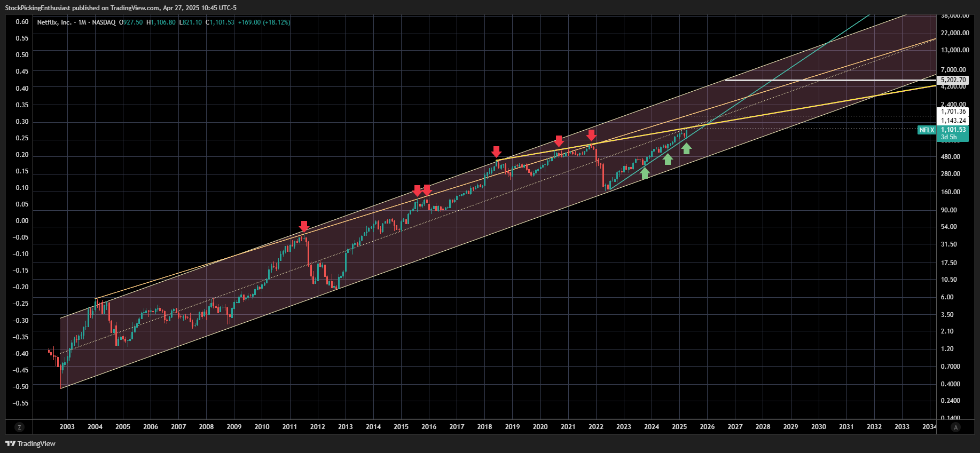Image resolution: width=980 pixels, height=453 pixels.
Task: Click the 0.2400 price scale label
Action: point(950,401)
